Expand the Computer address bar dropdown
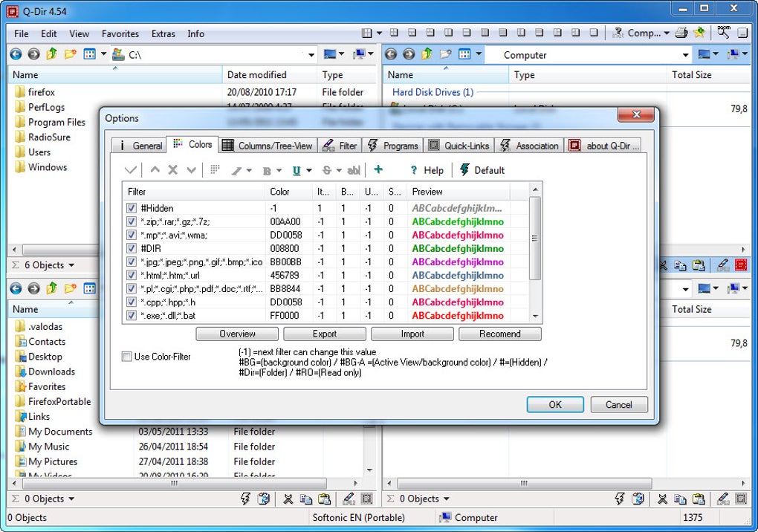The width and height of the screenshot is (758, 532). [685, 54]
